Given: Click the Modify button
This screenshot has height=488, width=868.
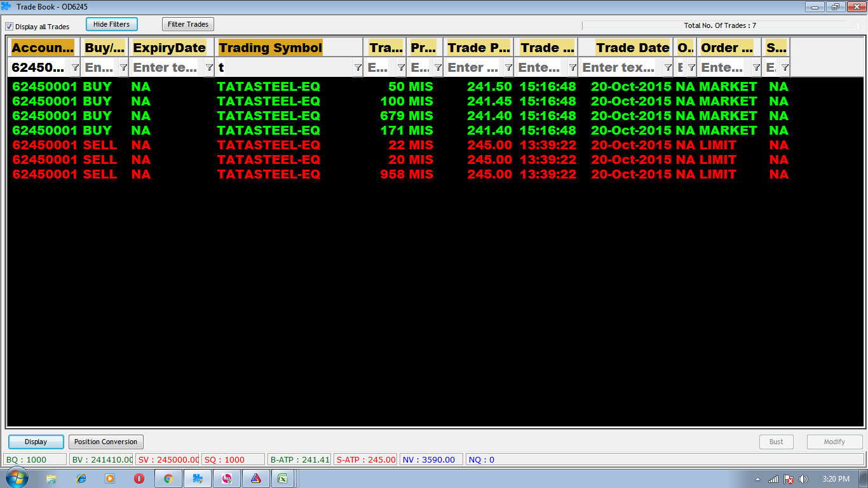Looking at the screenshot, I should (835, 442).
